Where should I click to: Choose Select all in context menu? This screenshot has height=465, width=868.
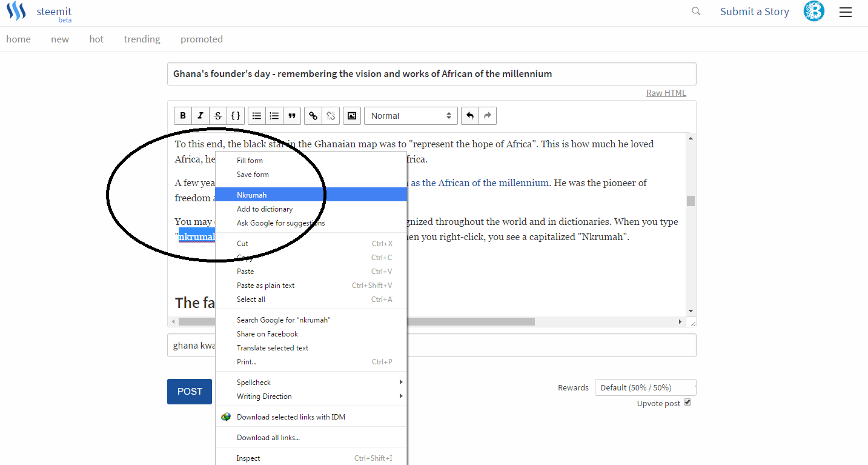pos(311,299)
